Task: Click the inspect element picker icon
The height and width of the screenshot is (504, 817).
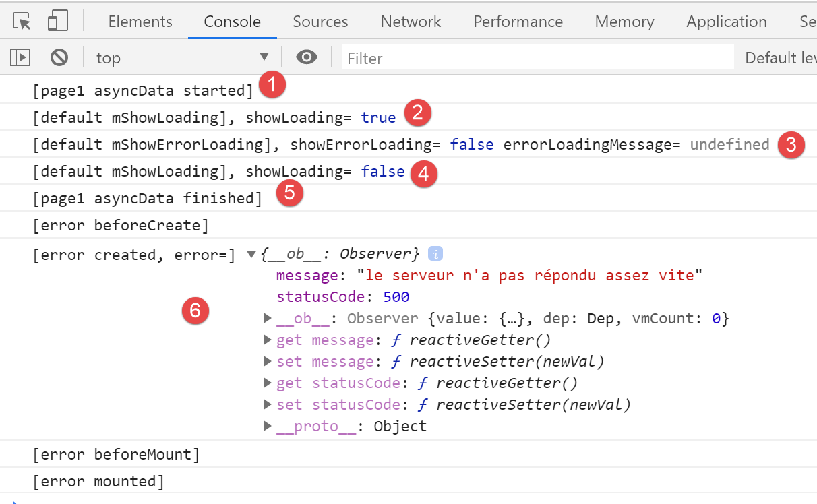Action: coord(22,22)
